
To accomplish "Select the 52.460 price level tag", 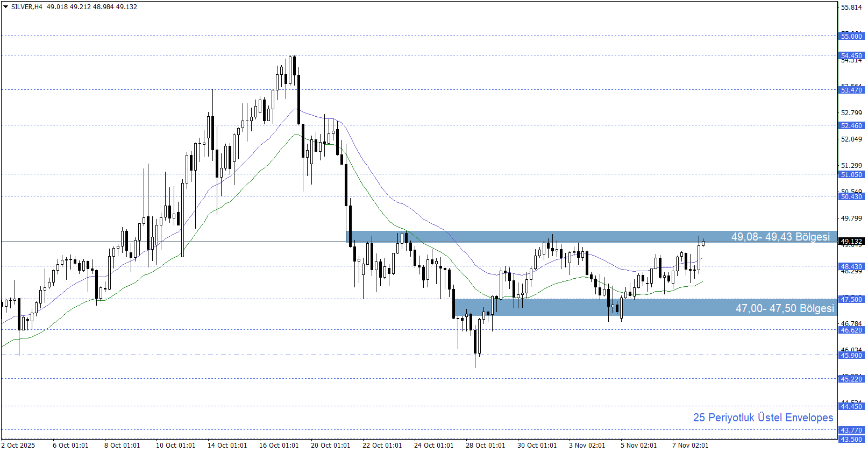I will [851, 125].
